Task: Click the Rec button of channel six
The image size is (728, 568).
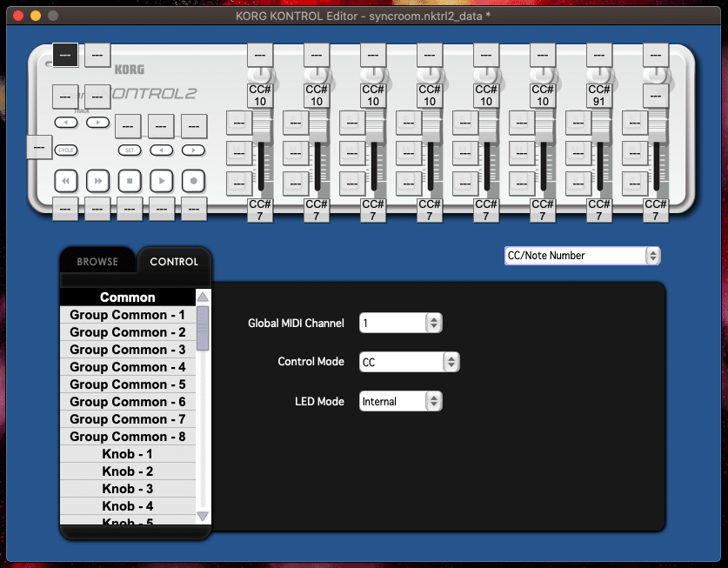Action: tap(522, 184)
